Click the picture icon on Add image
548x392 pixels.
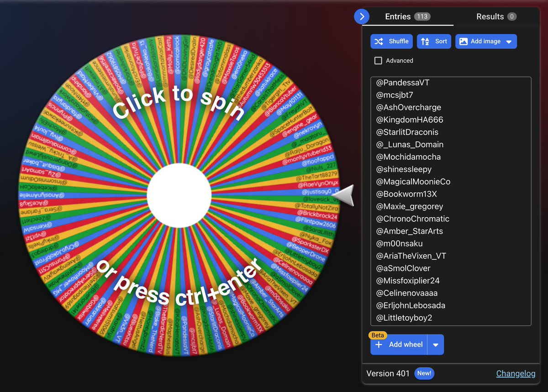tap(463, 41)
